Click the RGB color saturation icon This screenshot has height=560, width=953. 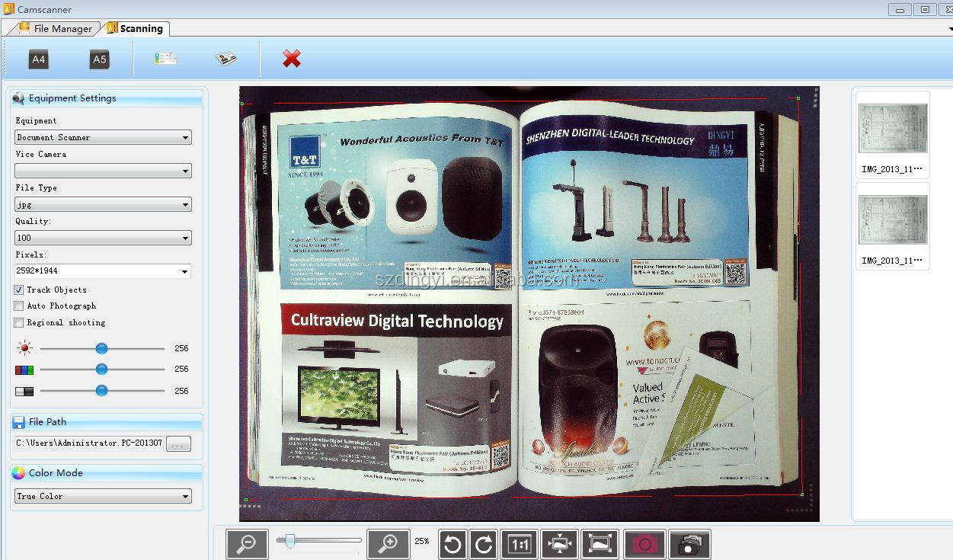point(24,370)
